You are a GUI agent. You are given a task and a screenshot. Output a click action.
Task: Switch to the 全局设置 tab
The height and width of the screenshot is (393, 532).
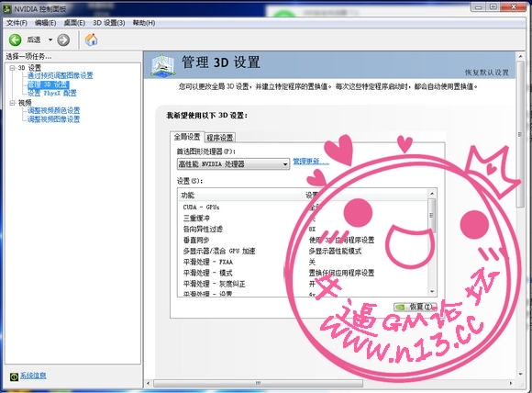pos(187,137)
